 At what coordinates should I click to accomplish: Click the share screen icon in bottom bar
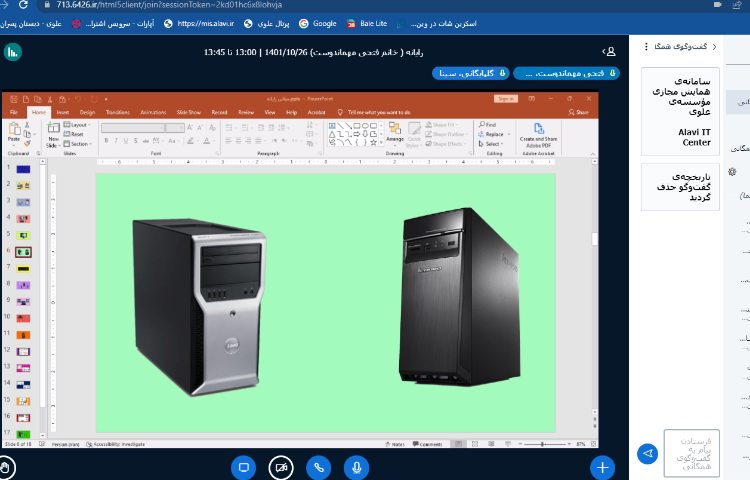pyautogui.click(x=243, y=467)
